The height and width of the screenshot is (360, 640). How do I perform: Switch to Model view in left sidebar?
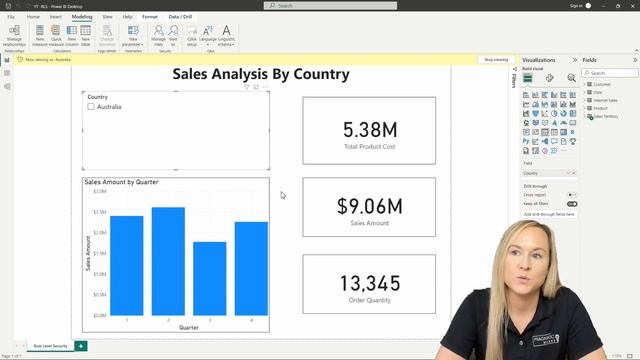[7, 87]
